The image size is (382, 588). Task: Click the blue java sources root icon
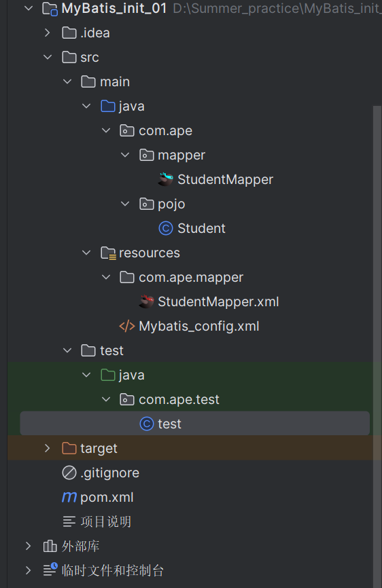click(107, 106)
